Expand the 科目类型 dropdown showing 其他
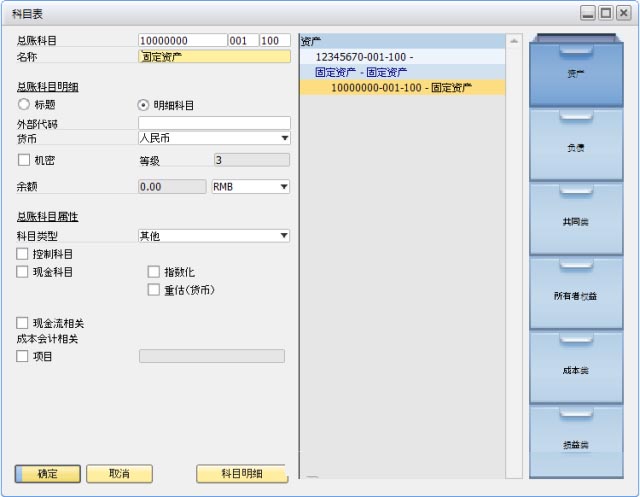Viewport: 640px width, 497px height. point(284,236)
